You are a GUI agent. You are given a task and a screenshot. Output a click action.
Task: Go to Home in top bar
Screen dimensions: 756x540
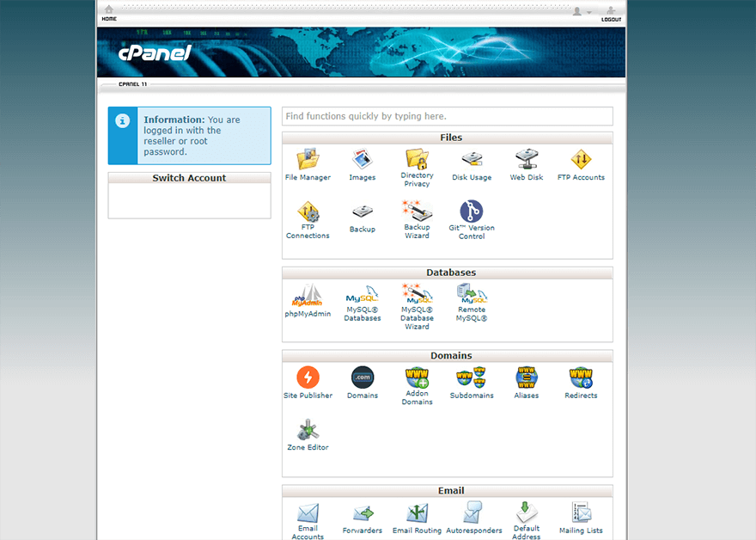pos(109,13)
